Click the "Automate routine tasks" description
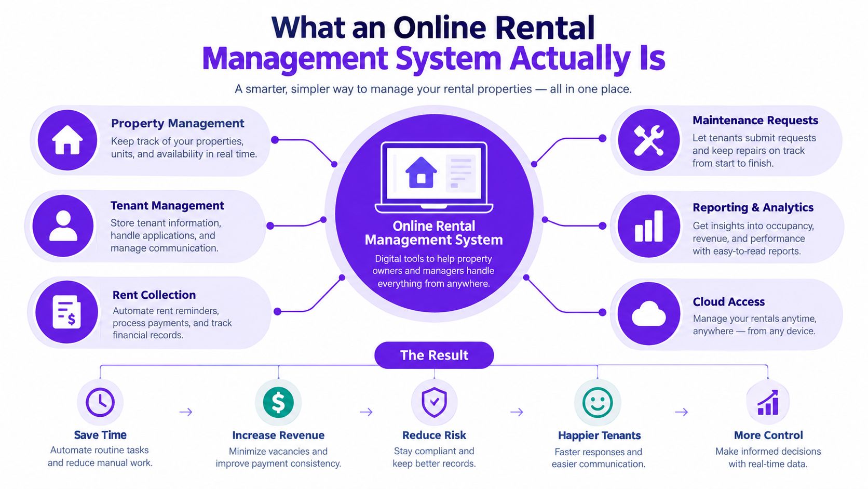The width and height of the screenshot is (868, 489). (x=100, y=456)
